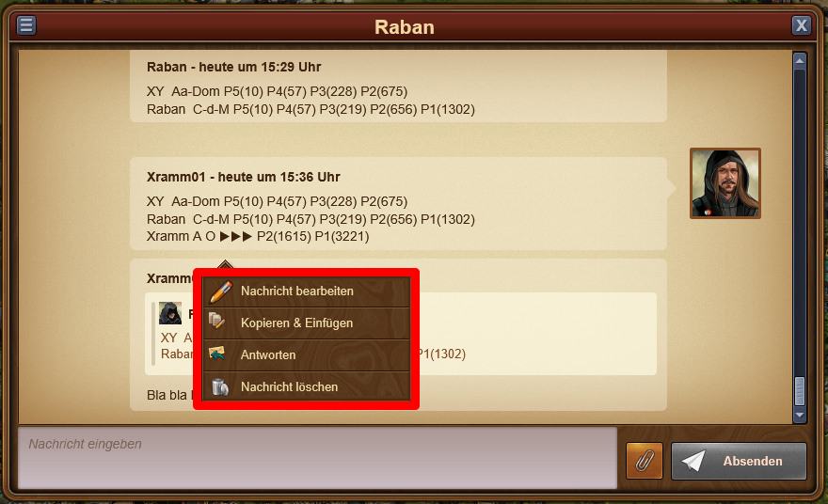
Task: Click the copy icon beside Kopieren & Einfügen
Action: (217, 321)
